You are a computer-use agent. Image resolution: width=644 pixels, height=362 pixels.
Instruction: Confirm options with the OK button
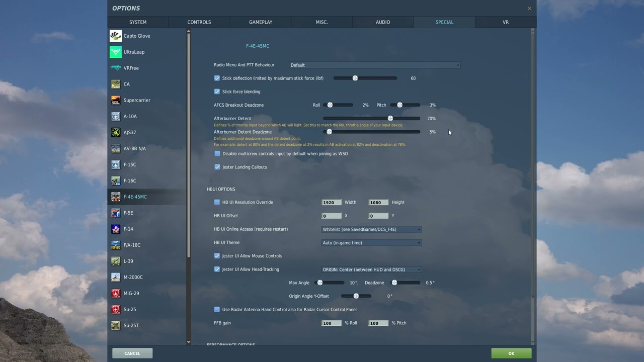coord(511,353)
